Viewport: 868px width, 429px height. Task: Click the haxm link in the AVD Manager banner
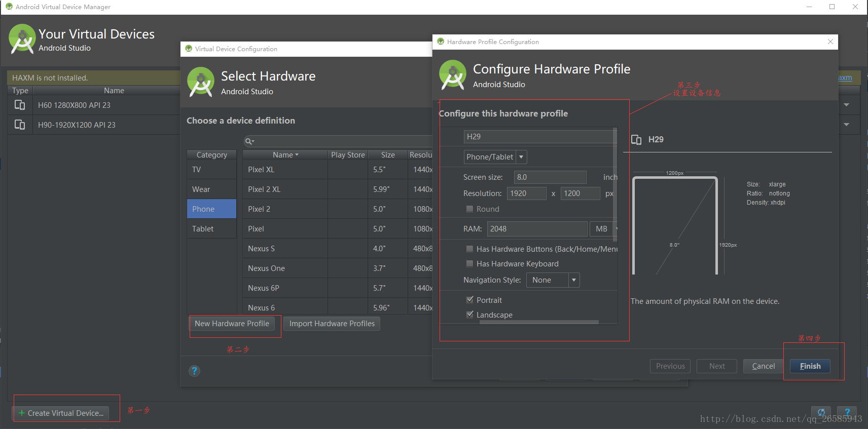pos(845,77)
